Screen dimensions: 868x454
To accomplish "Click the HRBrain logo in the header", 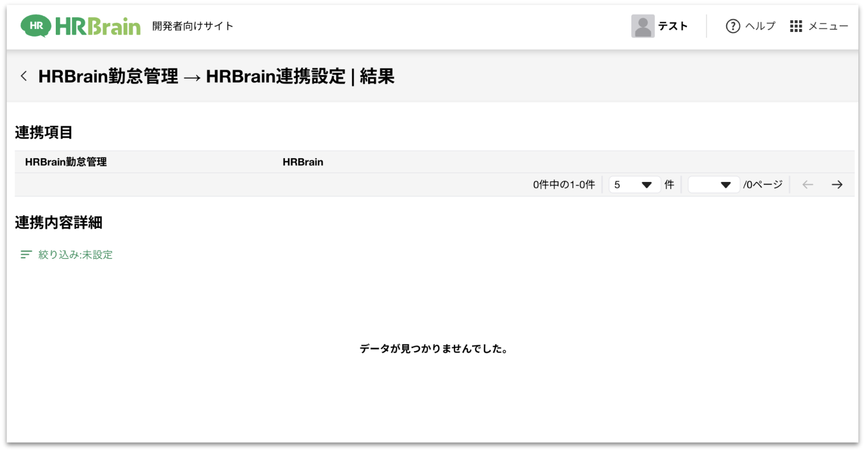I will pos(81,26).
